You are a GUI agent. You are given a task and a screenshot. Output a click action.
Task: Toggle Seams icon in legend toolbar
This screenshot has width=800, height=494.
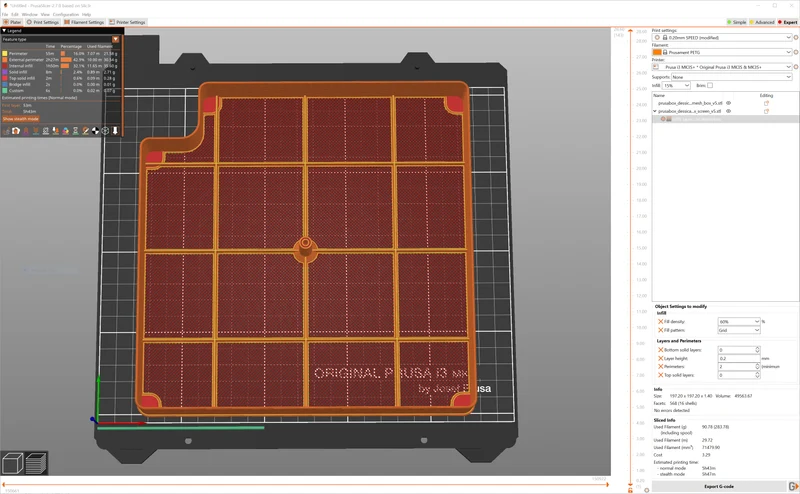(46, 131)
